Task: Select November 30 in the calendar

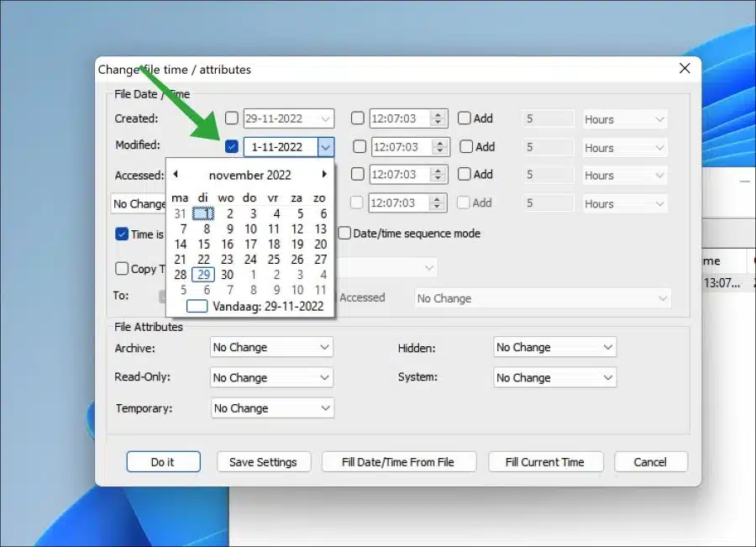Action: pos(227,275)
